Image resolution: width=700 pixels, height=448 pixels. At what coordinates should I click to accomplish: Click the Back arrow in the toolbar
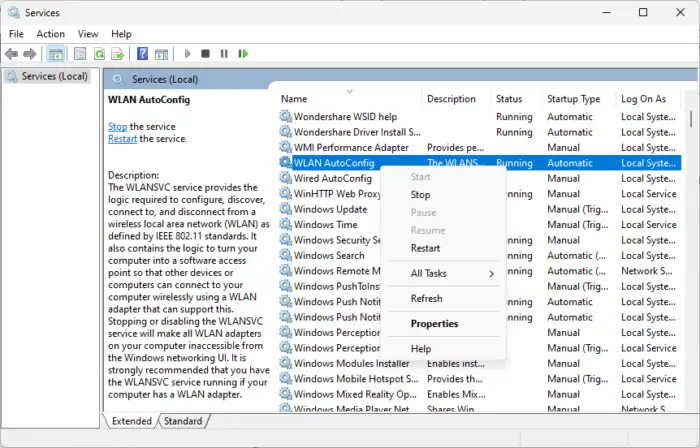point(12,54)
